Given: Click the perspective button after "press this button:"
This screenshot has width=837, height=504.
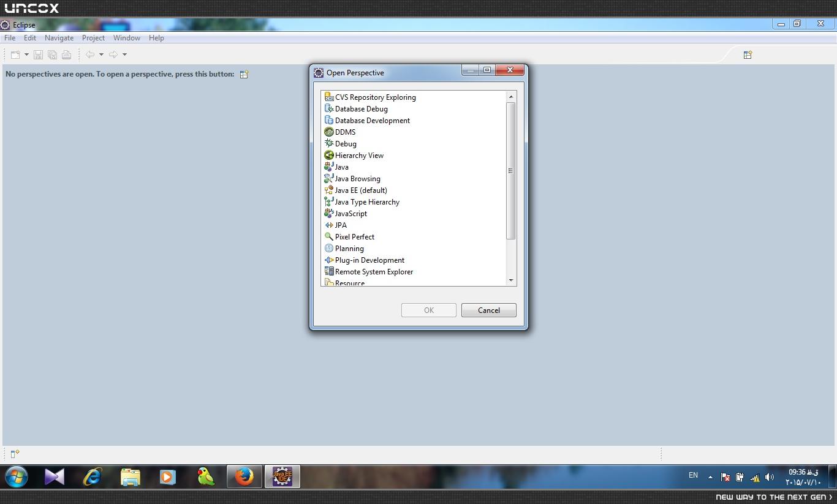Looking at the screenshot, I should click(244, 74).
